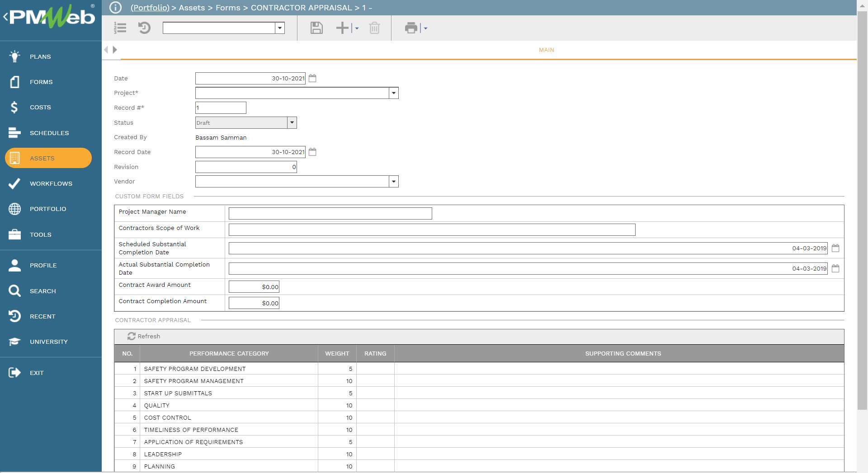Open the Costs section in sidebar
This screenshot has width=868, height=473.
[40, 107]
